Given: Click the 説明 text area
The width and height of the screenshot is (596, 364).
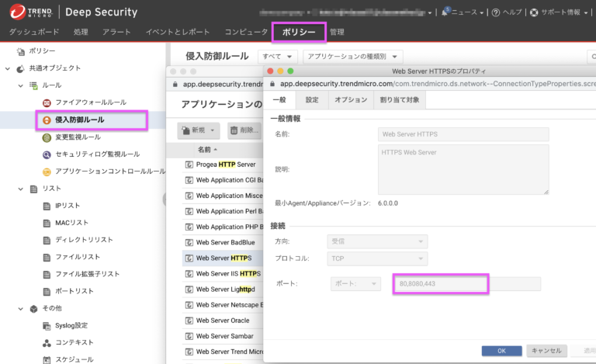Looking at the screenshot, I should tap(463, 169).
